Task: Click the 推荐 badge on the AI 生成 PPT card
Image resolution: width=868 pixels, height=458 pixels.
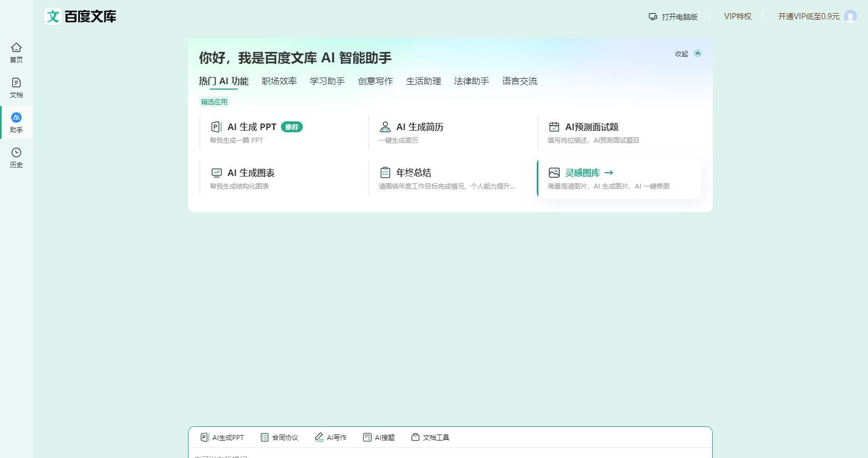Action: click(292, 127)
